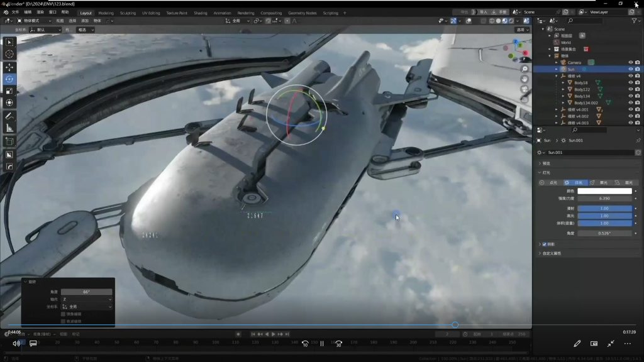Toggle the shadow checkbox for the Sun light
644x362 pixels.
point(544,244)
